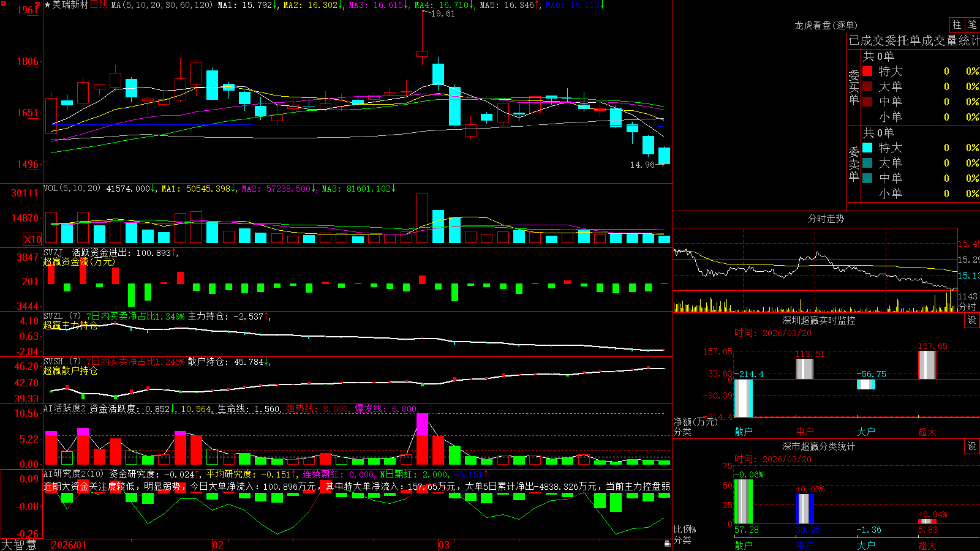The height and width of the screenshot is (551, 980).
Task: Click the 157.65 超大 net amount bar
Action: (x=927, y=365)
